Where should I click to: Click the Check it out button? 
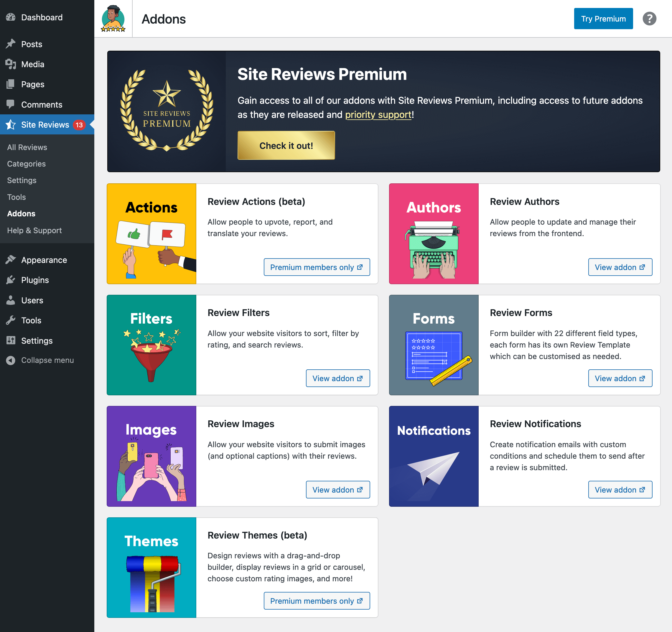pyautogui.click(x=287, y=146)
